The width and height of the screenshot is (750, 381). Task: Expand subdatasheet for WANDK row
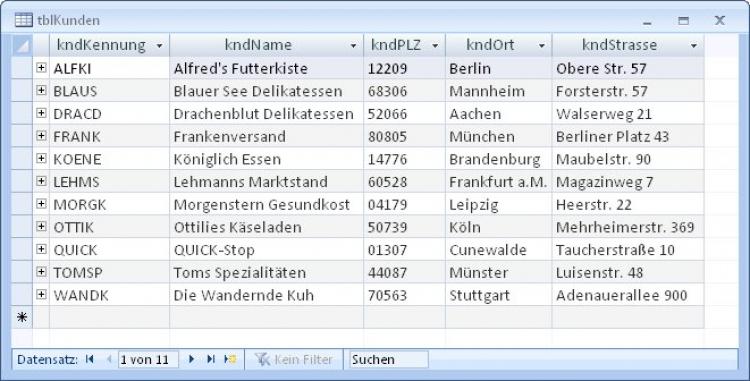click(x=41, y=294)
